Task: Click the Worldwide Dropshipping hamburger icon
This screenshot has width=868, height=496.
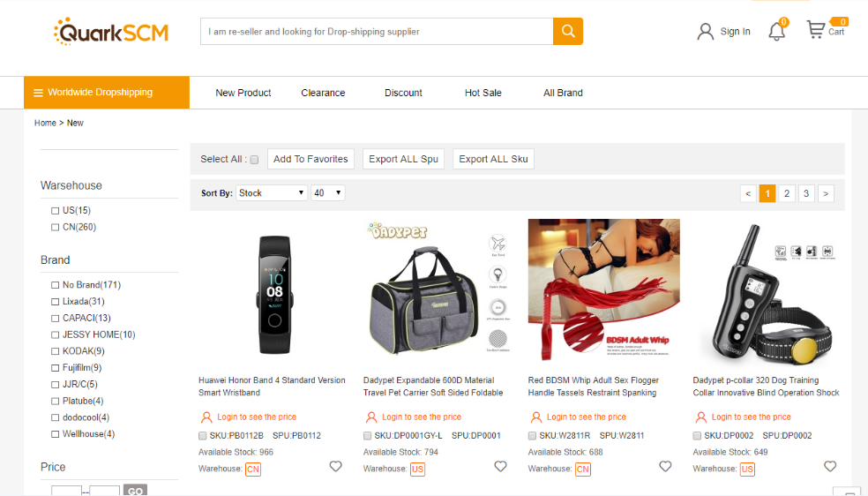Action: (39, 93)
